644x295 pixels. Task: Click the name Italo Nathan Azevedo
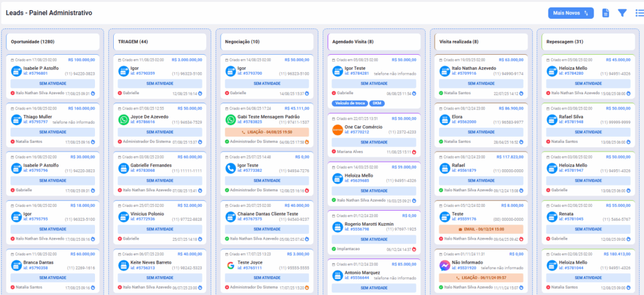(474, 68)
